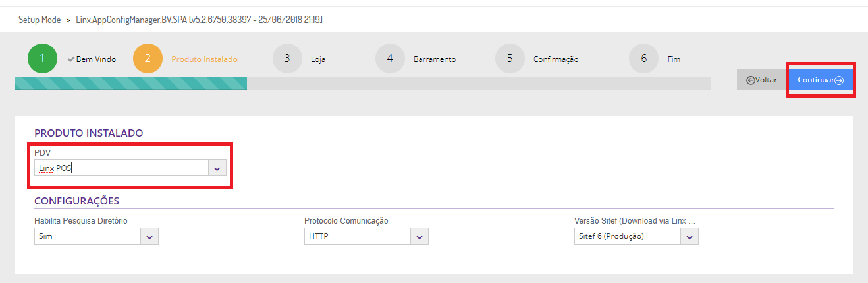The width and height of the screenshot is (868, 283).
Task: Click the orange step 2 circle
Action: [x=148, y=59]
